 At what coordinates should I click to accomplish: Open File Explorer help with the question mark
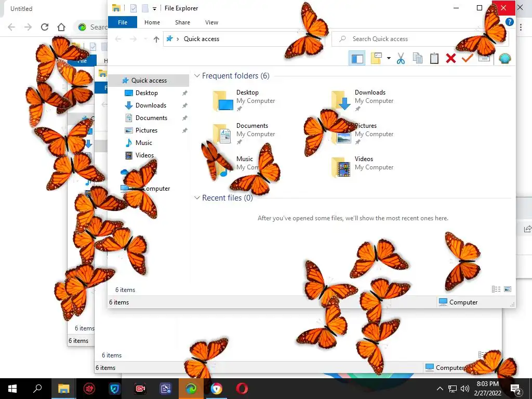point(509,22)
